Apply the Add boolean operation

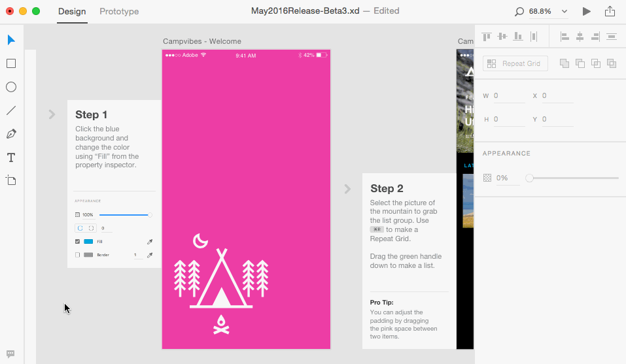tap(565, 63)
